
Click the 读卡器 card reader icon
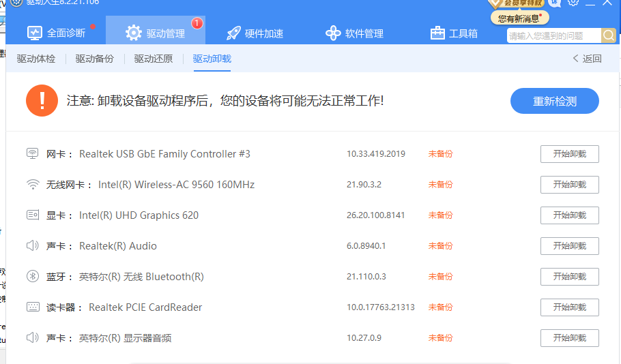coord(33,307)
